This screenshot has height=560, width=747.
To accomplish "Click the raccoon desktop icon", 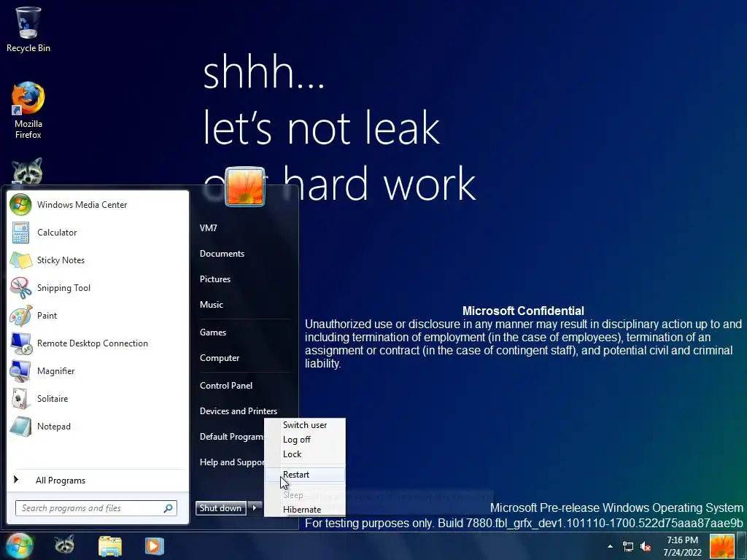I will click(27, 171).
